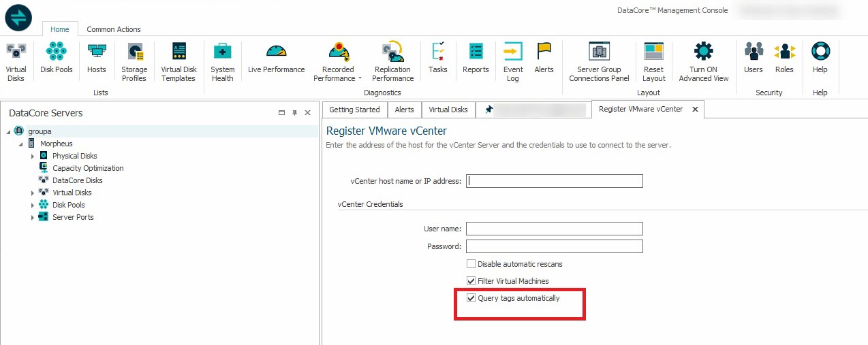The image size is (868, 345).
Task: Open Disk Pools from ribbon
Action: tap(57, 57)
